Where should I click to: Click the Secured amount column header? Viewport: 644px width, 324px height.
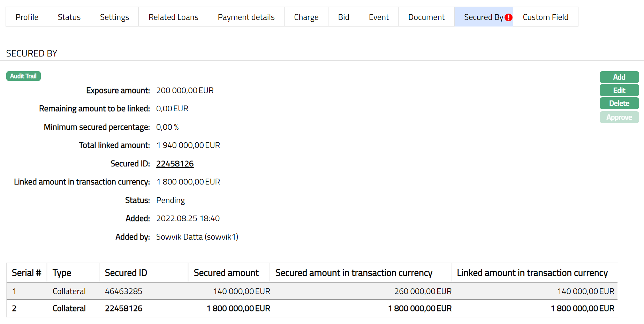(x=226, y=273)
